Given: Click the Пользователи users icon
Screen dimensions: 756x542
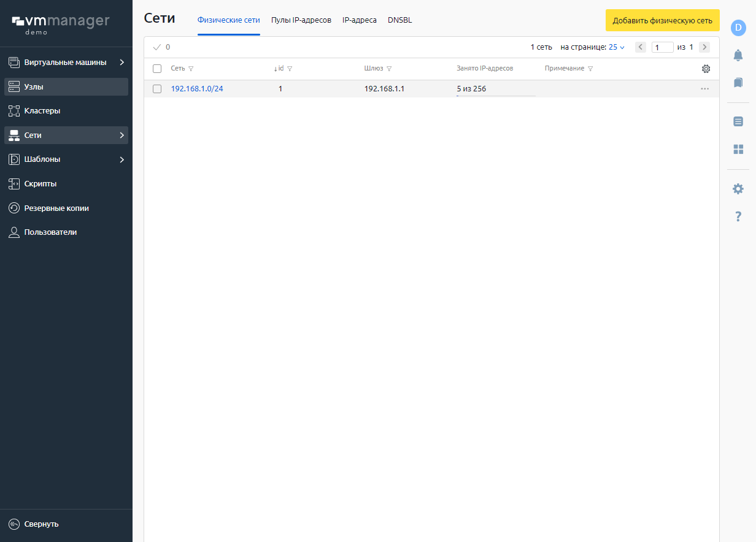Looking at the screenshot, I should pos(14,232).
